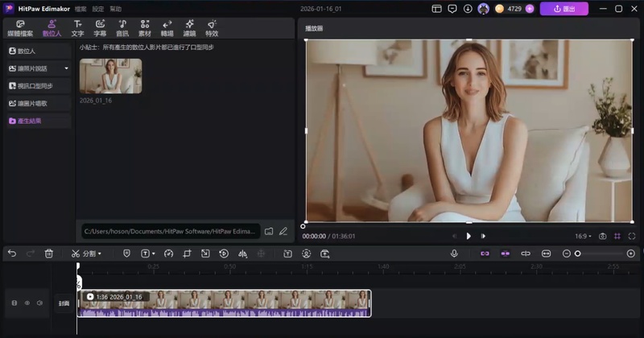Click the speed gauge icon in toolbar
Image resolution: width=644 pixels, height=338 pixels.
168,253
